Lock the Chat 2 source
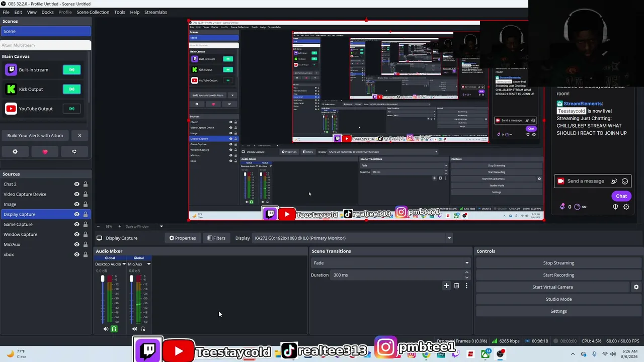Screen dimensions: 644x362 click(86, 184)
